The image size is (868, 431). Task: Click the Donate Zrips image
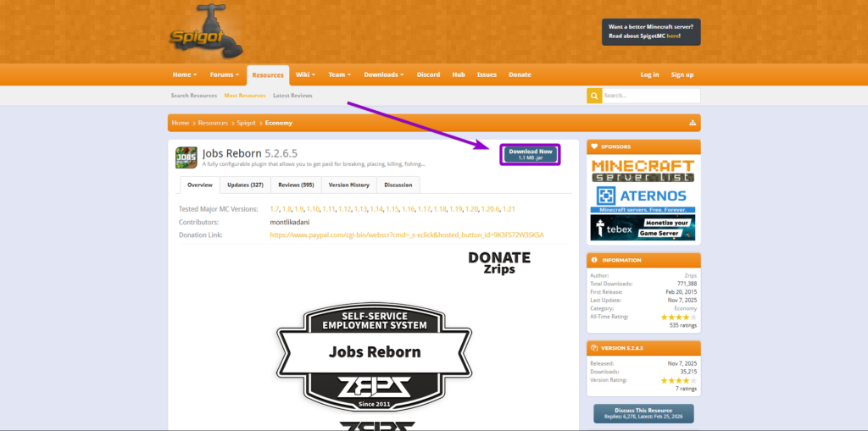[x=499, y=262]
